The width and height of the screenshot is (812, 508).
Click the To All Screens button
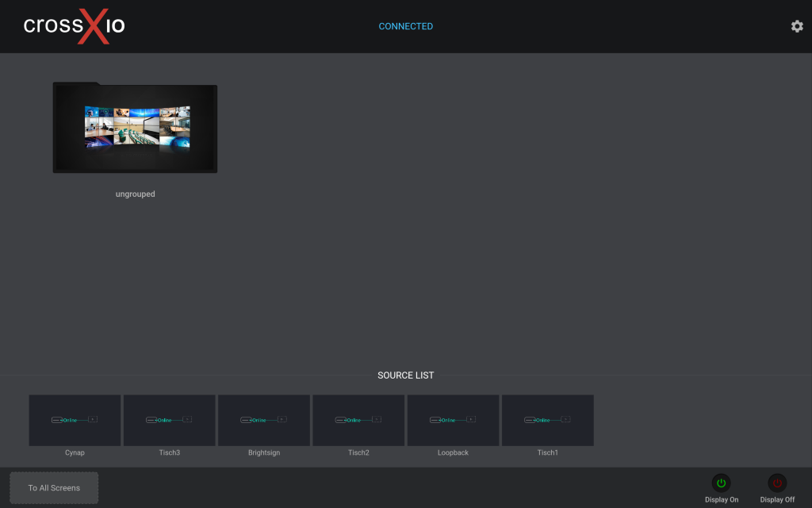click(54, 487)
